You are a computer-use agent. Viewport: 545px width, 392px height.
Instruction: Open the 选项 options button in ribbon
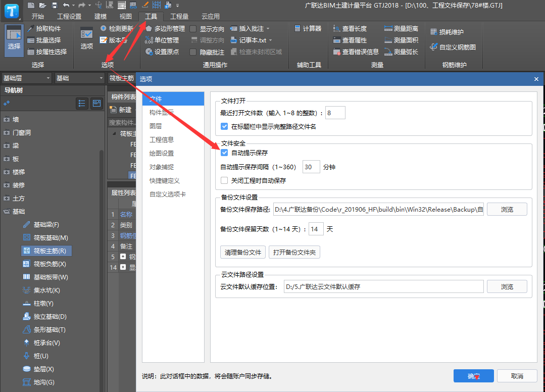86,39
